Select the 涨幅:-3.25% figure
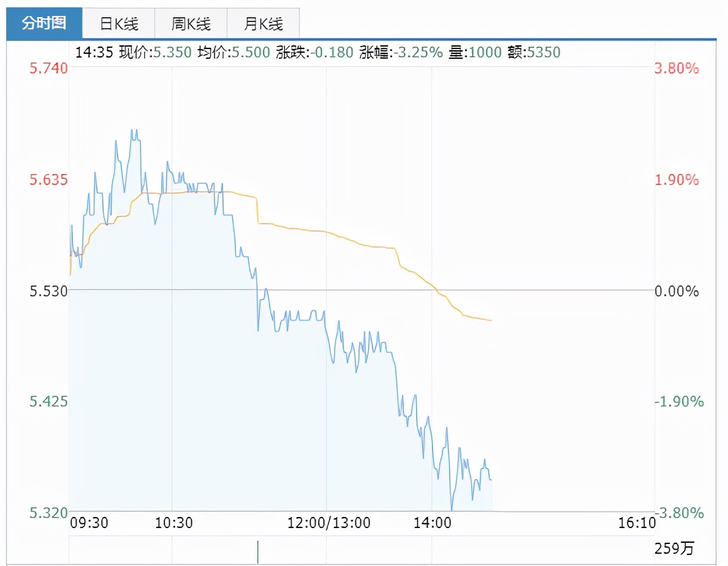The width and height of the screenshot is (728, 566). click(x=401, y=52)
